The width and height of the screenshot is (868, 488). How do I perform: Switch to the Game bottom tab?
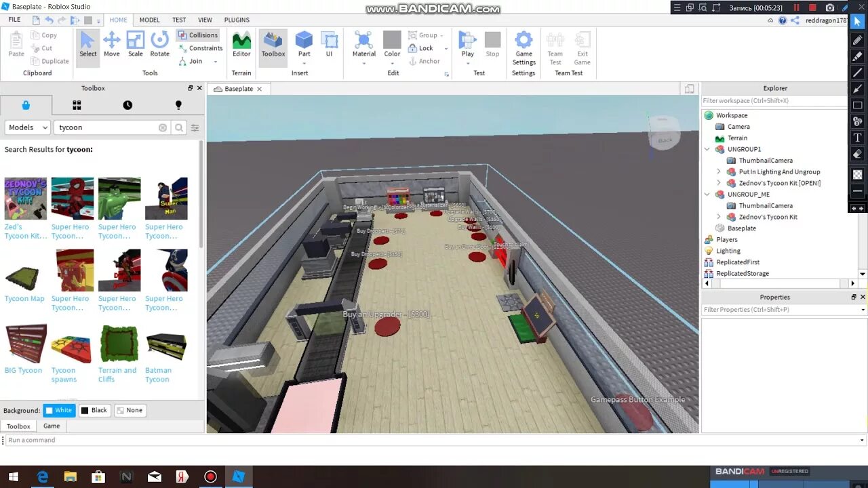pos(52,426)
